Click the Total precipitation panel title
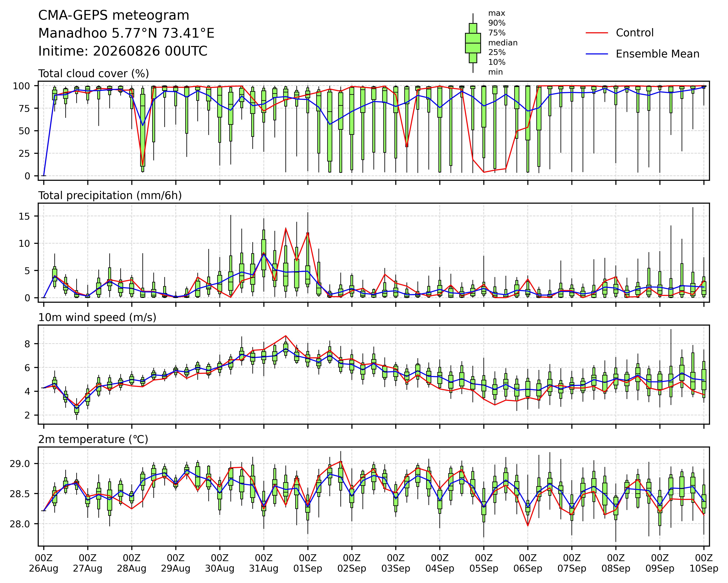The image size is (728, 583). point(110,196)
